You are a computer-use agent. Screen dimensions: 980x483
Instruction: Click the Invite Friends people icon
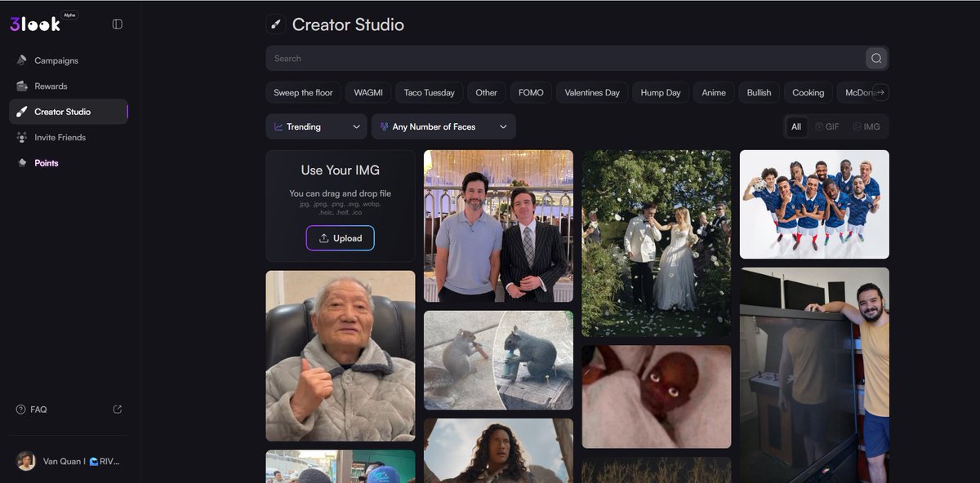click(x=22, y=137)
